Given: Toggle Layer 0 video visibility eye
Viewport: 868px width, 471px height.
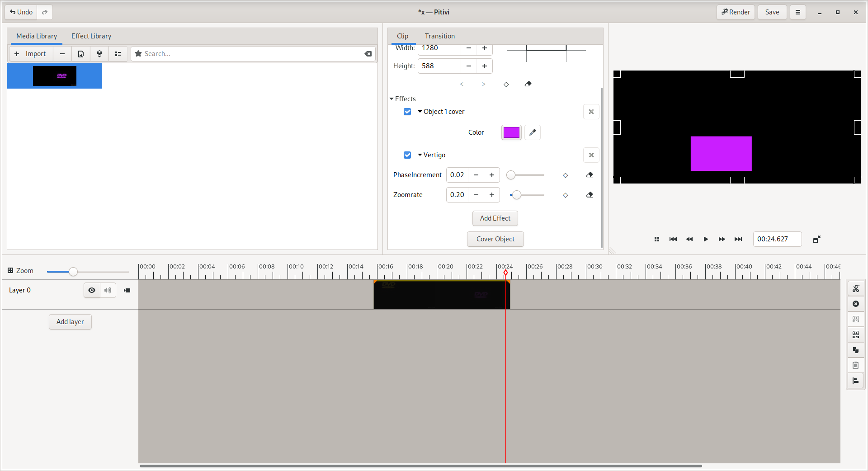Looking at the screenshot, I should (92, 290).
